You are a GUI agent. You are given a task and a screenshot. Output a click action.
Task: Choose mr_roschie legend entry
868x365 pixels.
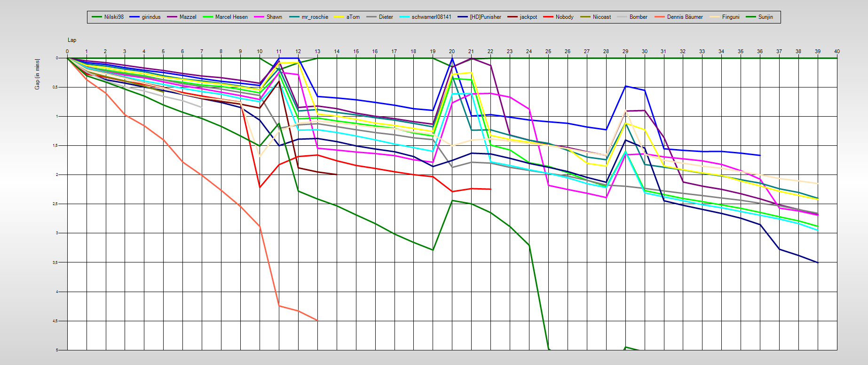(315, 17)
